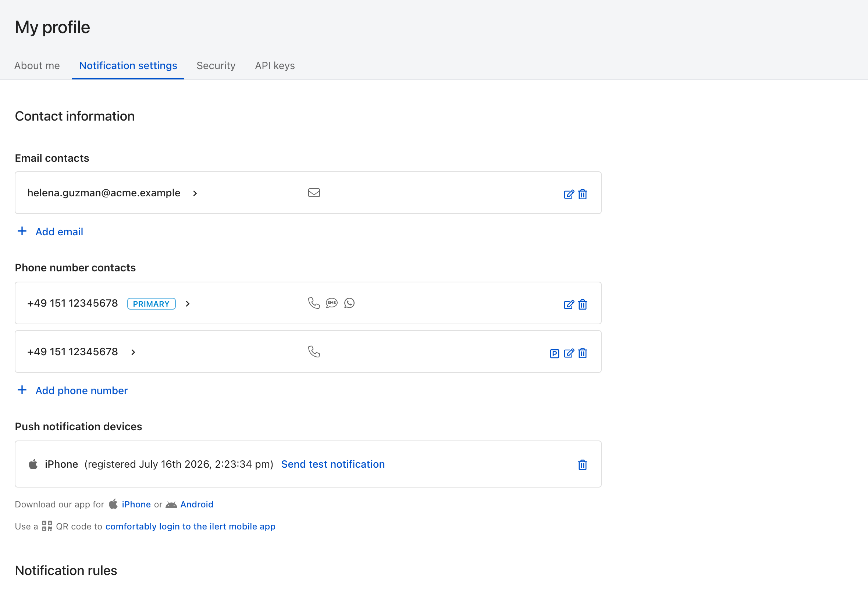Click the voice call icon on the primary number

point(314,303)
